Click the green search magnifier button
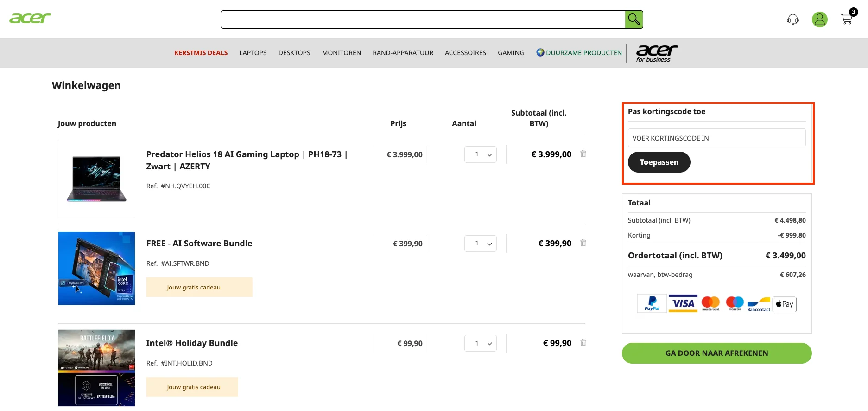Screen dimensions: 868x411 tap(634, 19)
